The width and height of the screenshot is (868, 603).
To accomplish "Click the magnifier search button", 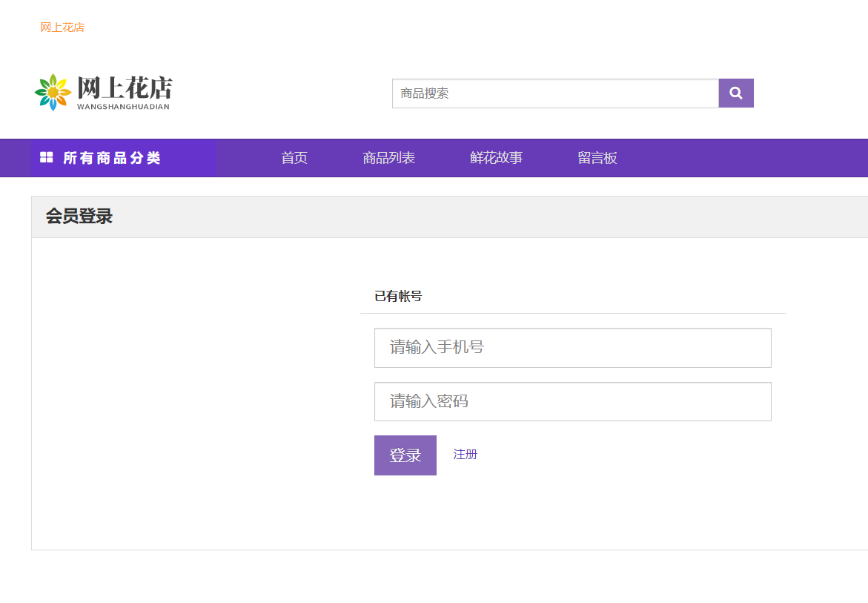I will 736,93.
